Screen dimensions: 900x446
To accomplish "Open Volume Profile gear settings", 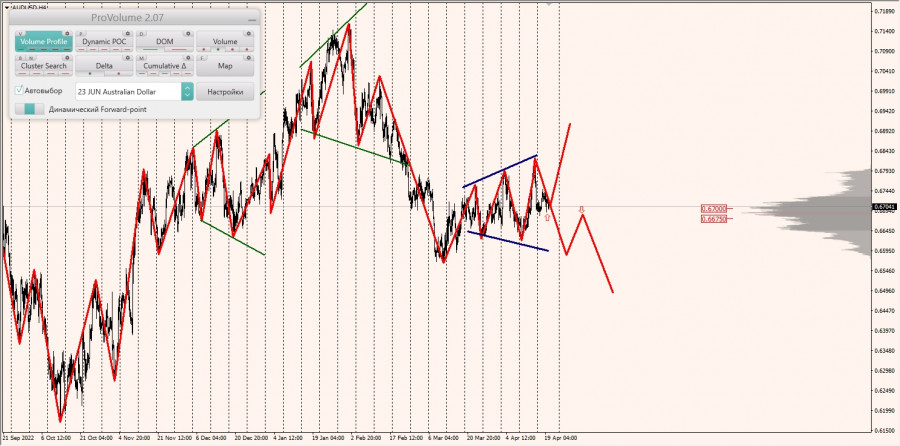I will [x=67, y=33].
